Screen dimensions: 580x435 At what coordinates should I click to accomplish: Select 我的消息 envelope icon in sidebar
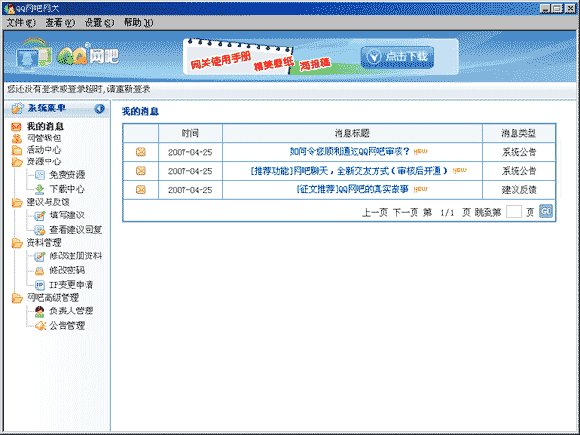(x=16, y=127)
